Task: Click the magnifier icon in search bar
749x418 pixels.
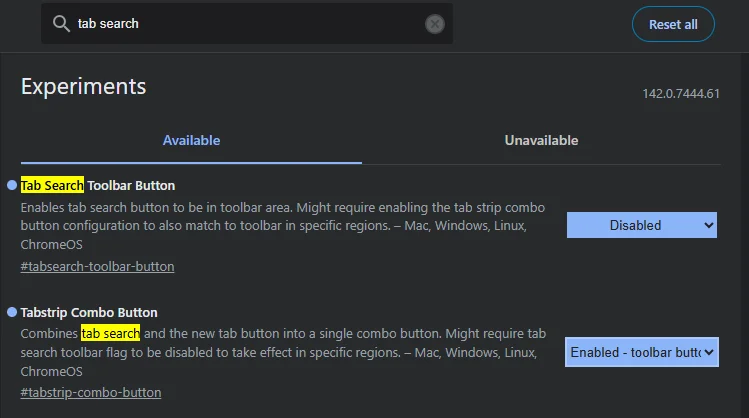Action: pyautogui.click(x=62, y=24)
